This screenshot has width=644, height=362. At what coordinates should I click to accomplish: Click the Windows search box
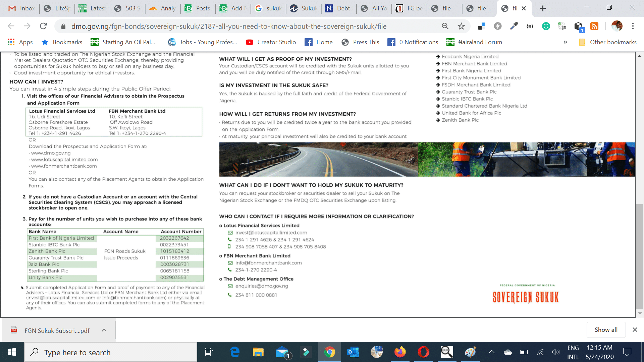(111, 352)
